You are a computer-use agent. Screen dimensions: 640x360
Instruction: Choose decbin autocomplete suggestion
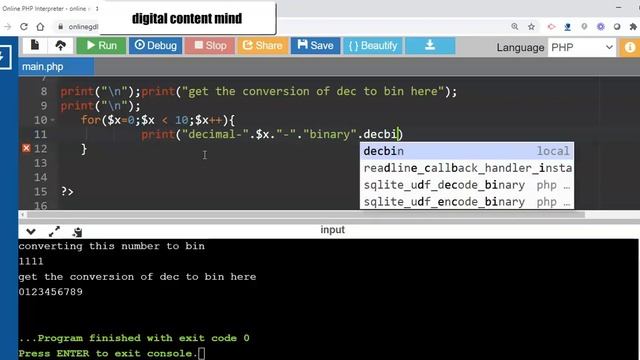point(467,151)
